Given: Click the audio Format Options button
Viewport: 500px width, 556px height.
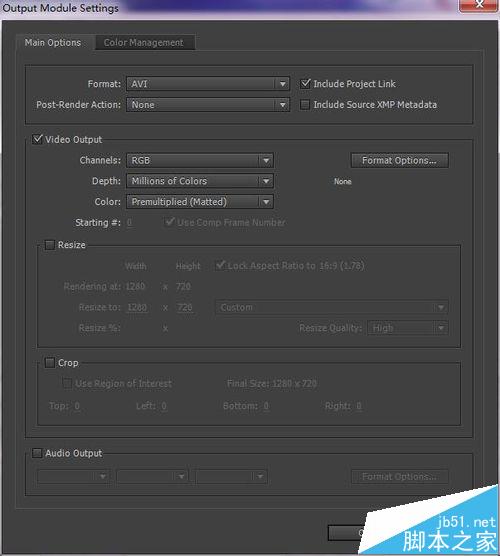Looking at the screenshot, I should click(x=399, y=477).
